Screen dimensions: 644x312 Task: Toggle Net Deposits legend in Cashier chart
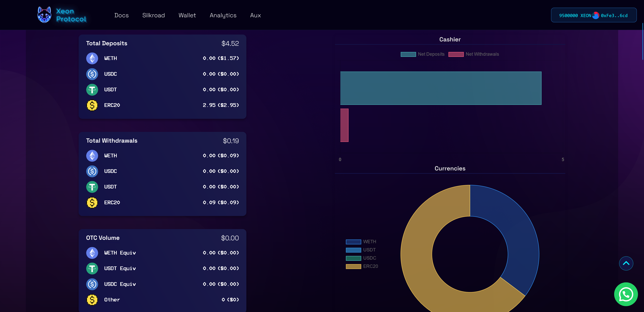(x=422, y=54)
